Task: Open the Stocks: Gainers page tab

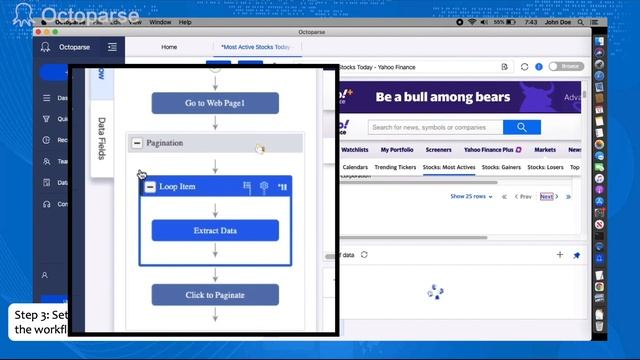Action: point(501,167)
